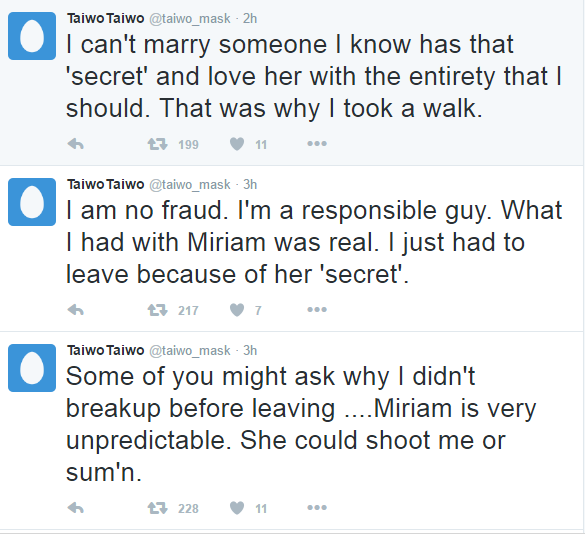Open @taiwo_mask handle on the 2h tweet

coord(190,19)
